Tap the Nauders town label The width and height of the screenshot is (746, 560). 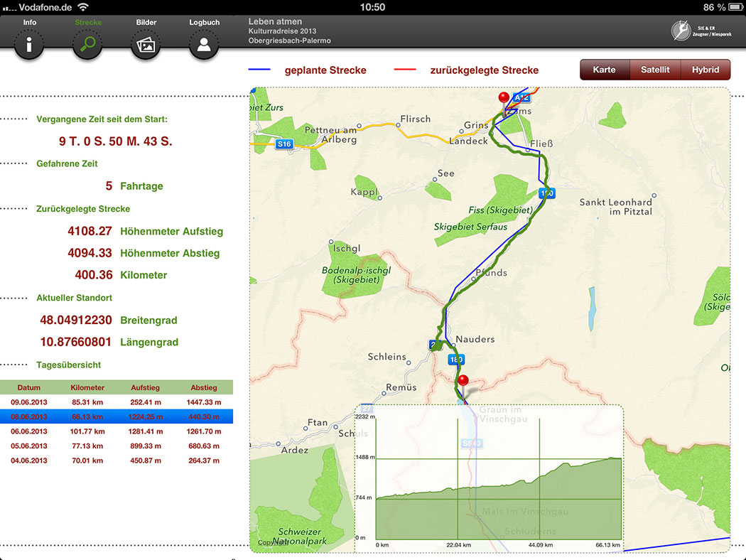click(475, 339)
